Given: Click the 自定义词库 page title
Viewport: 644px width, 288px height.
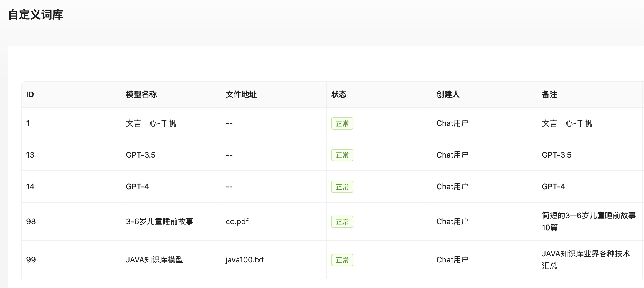Looking at the screenshot, I should pyautogui.click(x=36, y=15).
